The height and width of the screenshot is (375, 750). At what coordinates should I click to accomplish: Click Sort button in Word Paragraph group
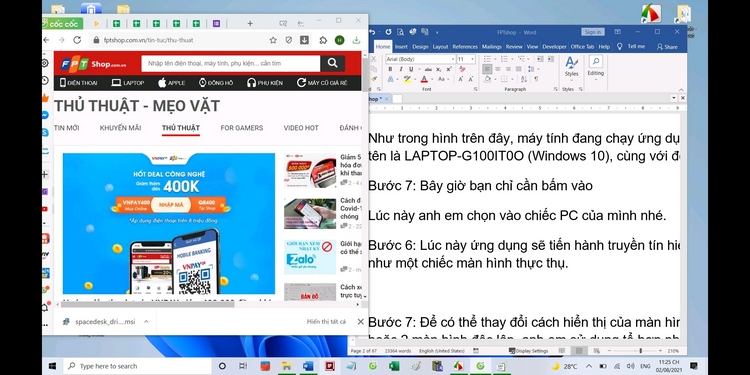click(524, 79)
